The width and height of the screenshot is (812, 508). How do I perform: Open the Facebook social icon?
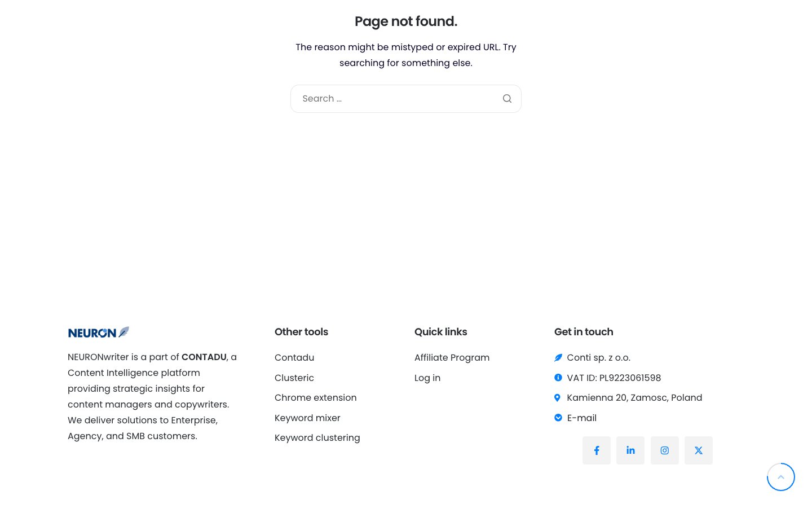tap(597, 450)
